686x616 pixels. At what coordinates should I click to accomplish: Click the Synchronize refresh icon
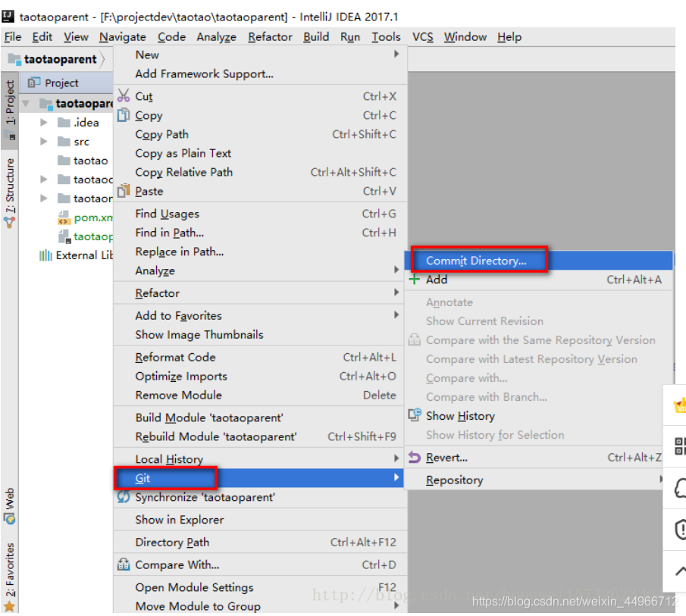124,496
